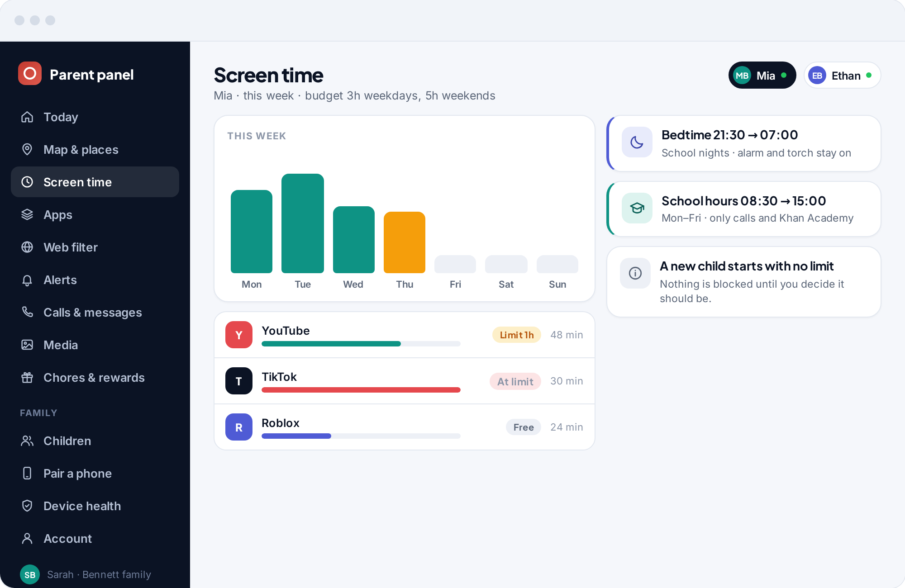Click the info icon on the no-limit card
This screenshot has width=905, height=588.
635,273
